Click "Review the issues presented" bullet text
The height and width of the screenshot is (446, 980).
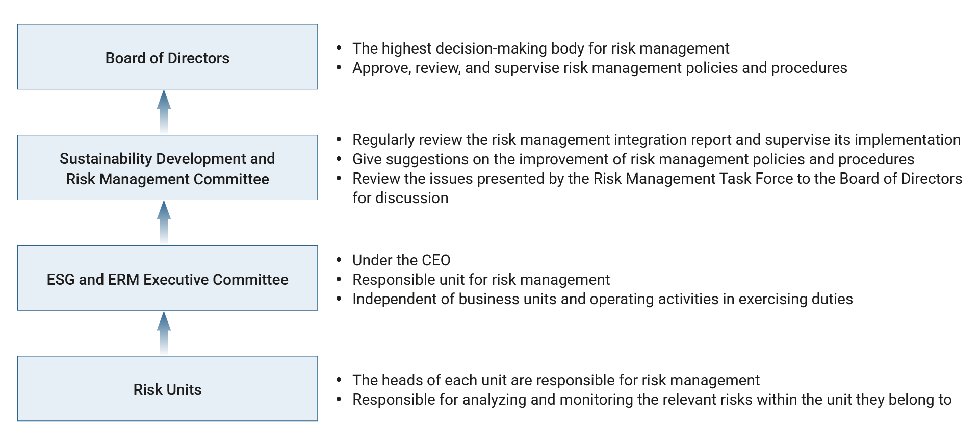(x=657, y=179)
